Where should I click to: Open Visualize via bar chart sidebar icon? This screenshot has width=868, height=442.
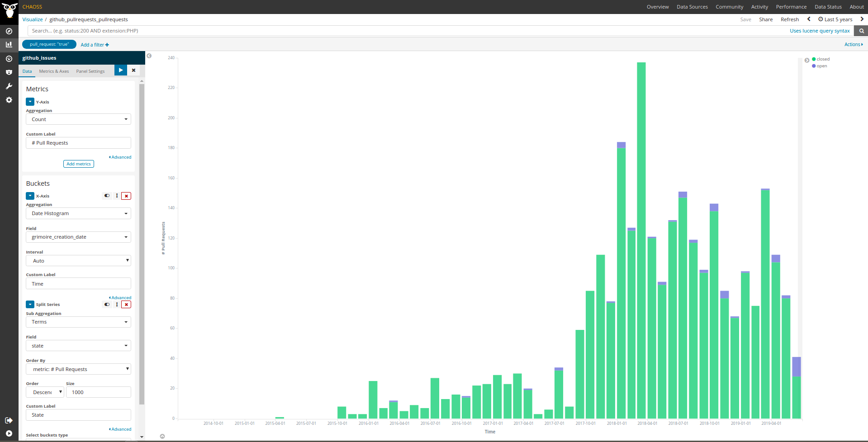click(9, 44)
